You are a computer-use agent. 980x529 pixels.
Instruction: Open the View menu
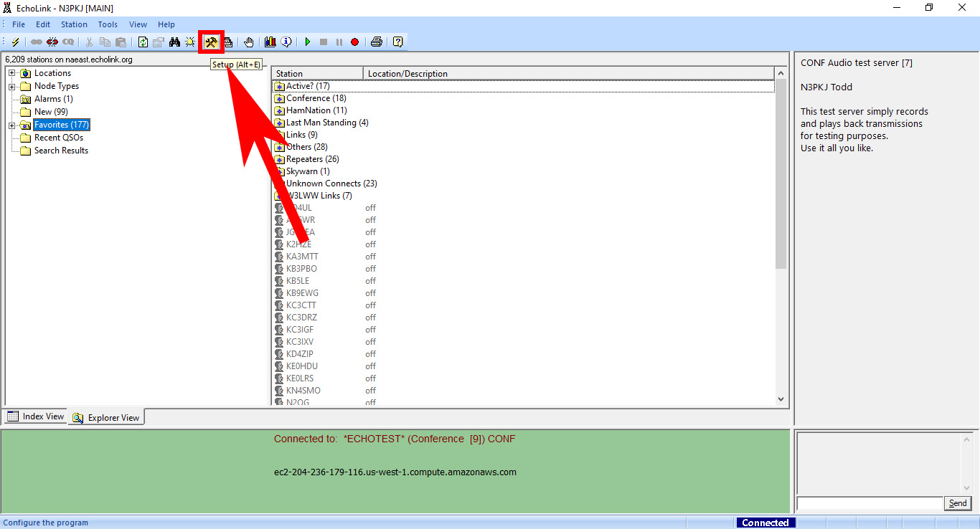pos(138,24)
